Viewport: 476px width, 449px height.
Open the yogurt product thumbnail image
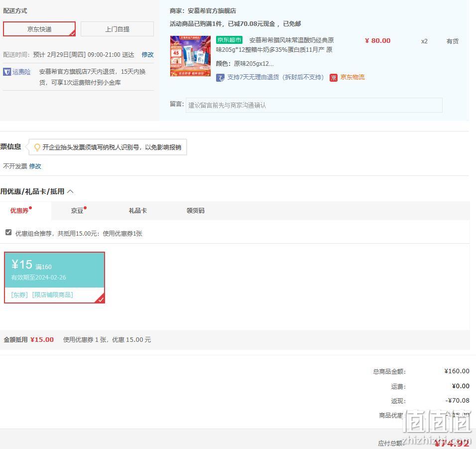point(190,56)
